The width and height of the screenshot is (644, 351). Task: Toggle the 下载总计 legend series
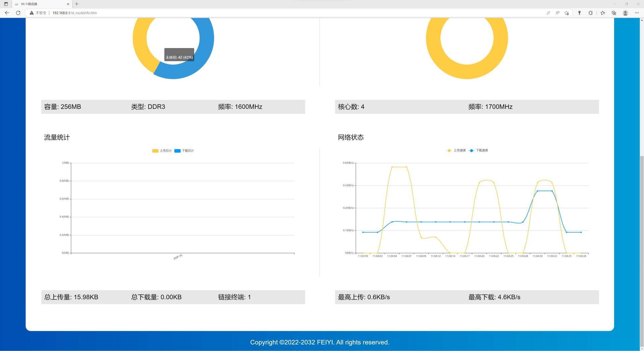click(x=184, y=151)
